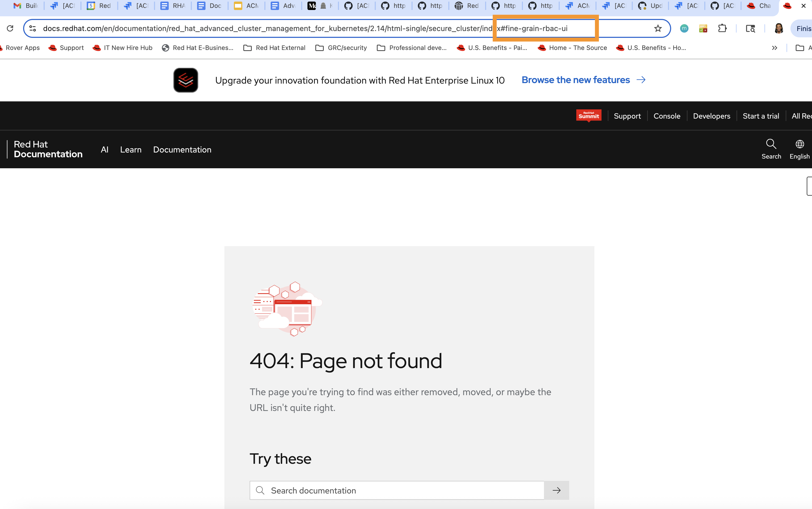Viewport: 812px width, 509px height.
Task: Click Start a trial link
Action: (x=760, y=116)
